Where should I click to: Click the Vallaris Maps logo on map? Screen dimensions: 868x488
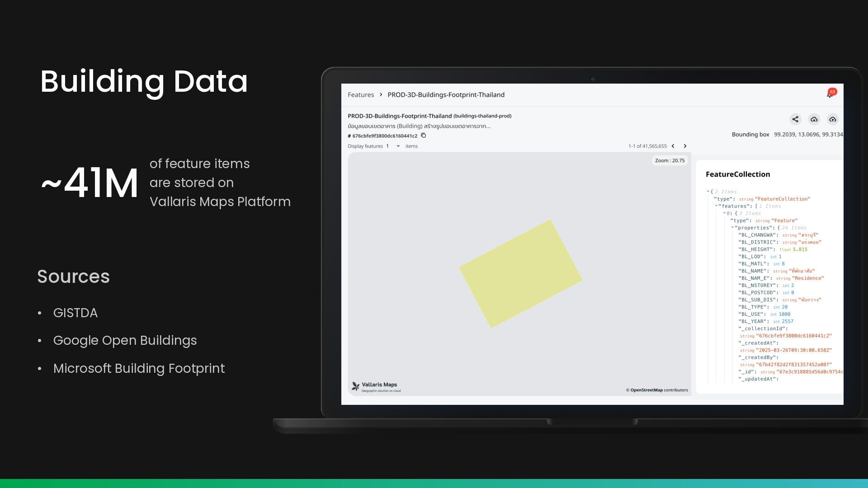376,387
